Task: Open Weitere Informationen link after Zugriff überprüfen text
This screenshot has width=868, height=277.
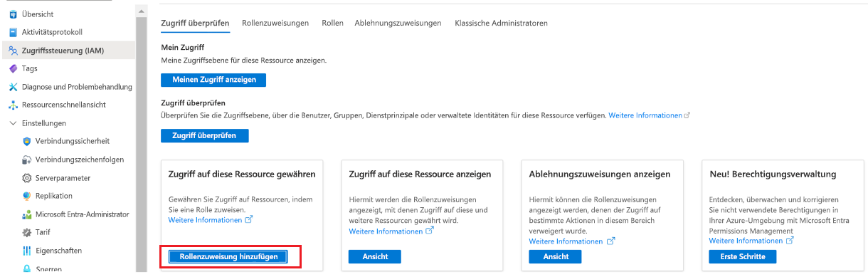Action: click(645, 115)
